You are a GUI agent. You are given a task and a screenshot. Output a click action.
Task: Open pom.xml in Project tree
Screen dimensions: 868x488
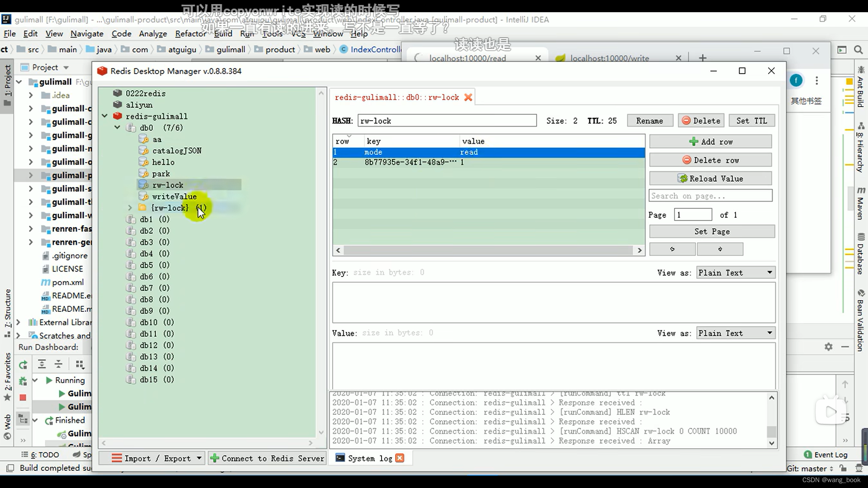pos(67,282)
